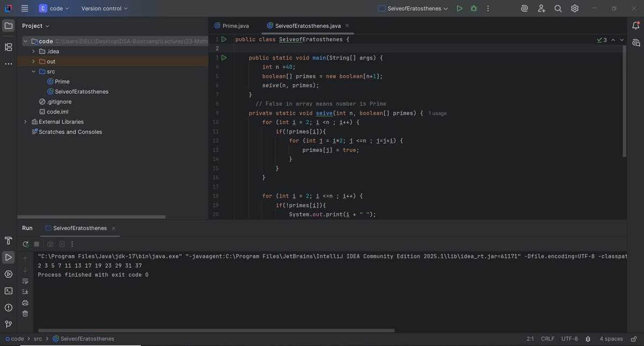Open the Structure tool window

pyautogui.click(x=9, y=47)
